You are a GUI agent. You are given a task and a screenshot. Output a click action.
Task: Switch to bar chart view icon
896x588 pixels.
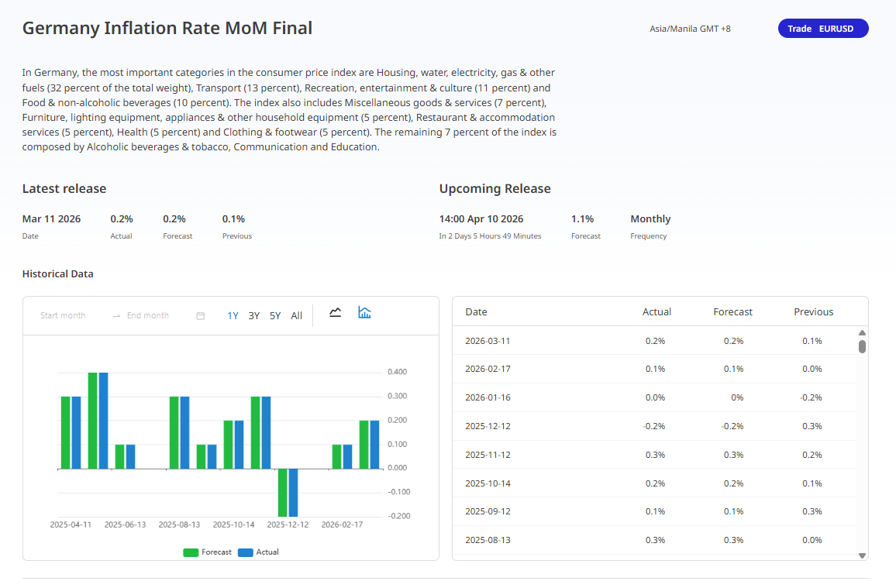[x=364, y=313]
